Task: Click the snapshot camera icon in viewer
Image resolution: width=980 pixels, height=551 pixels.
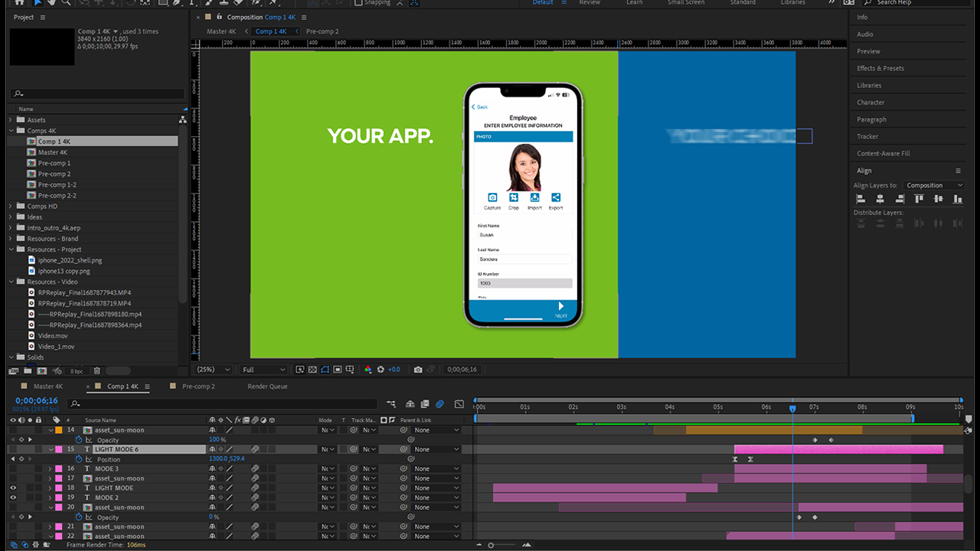Action: tap(417, 370)
